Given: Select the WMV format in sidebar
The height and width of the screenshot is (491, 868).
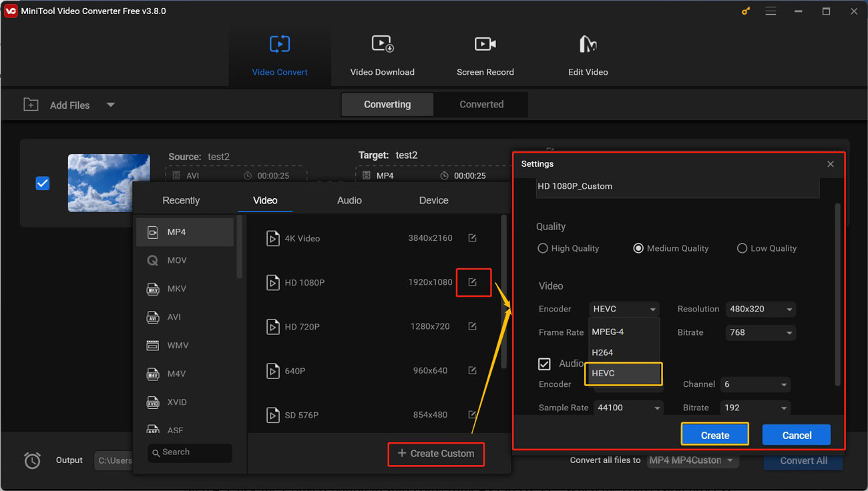Looking at the screenshot, I should (185, 346).
